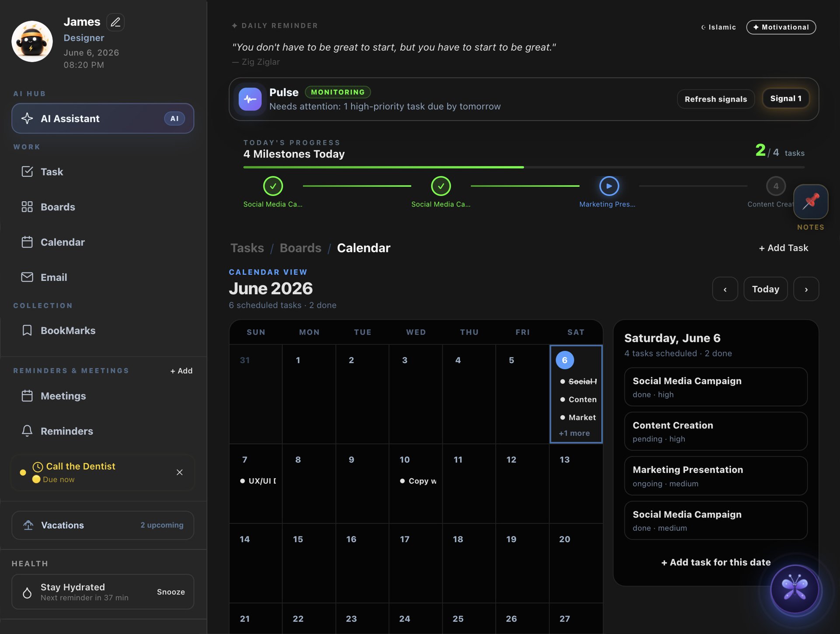Open Copy w task on June 10
Viewport: 840px width, 634px height.
[418, 481]
